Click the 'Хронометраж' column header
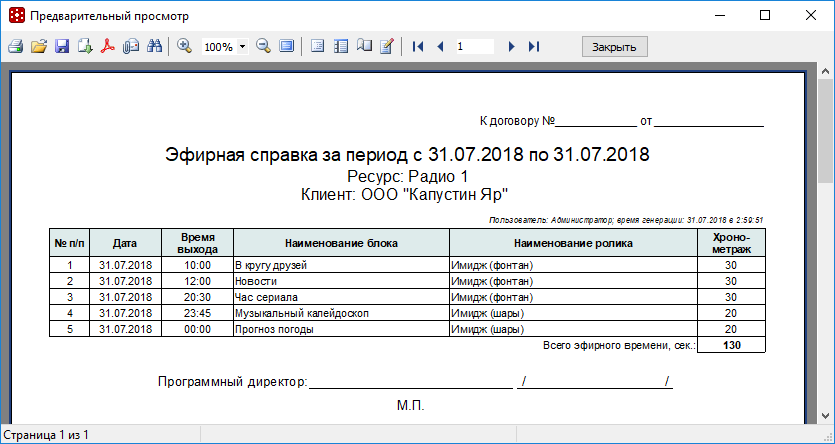The width and height of the screenshot is (835, 444). point(731,243)
